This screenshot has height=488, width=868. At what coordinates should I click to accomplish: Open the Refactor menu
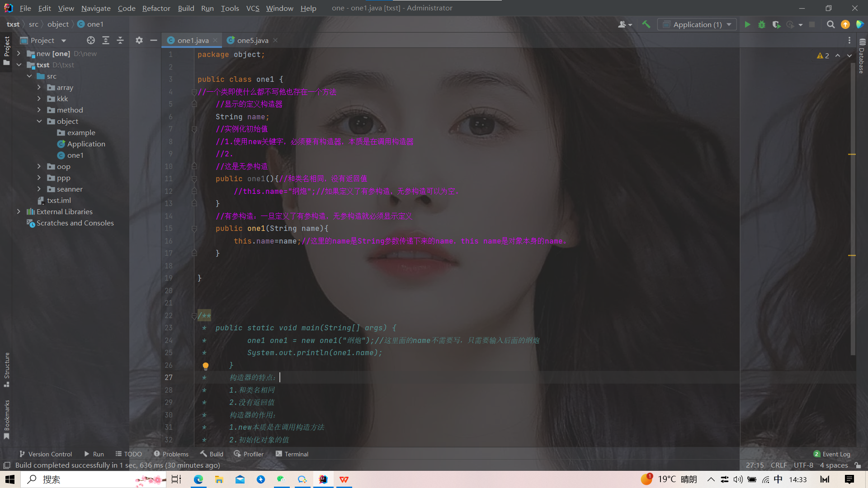[156, 8]
